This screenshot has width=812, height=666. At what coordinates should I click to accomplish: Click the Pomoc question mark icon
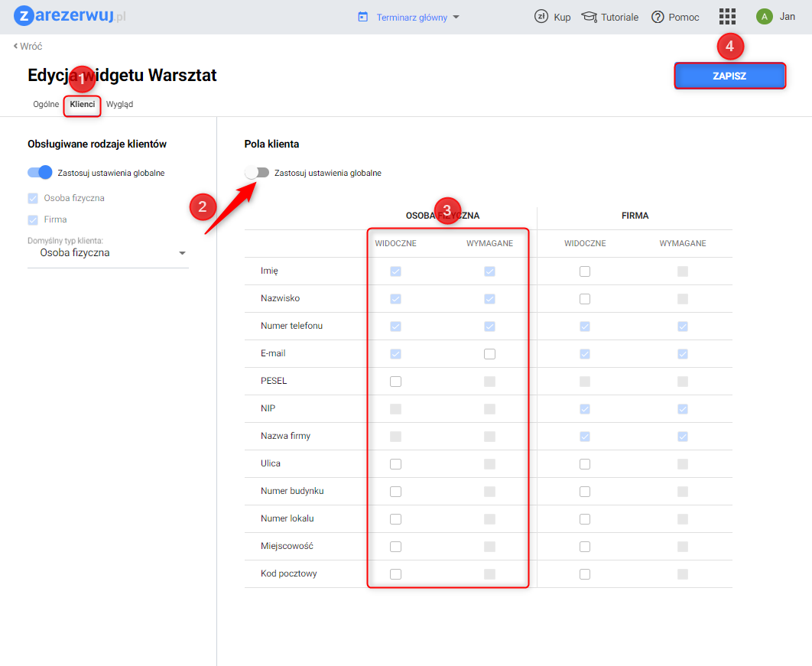pyautogui.click(x=658, y=17)
